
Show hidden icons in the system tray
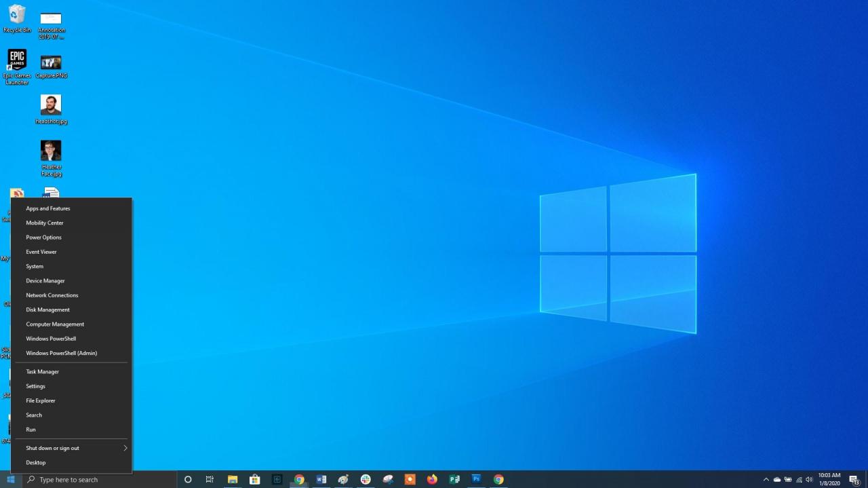pyautogui.click(x=766, y=479)
